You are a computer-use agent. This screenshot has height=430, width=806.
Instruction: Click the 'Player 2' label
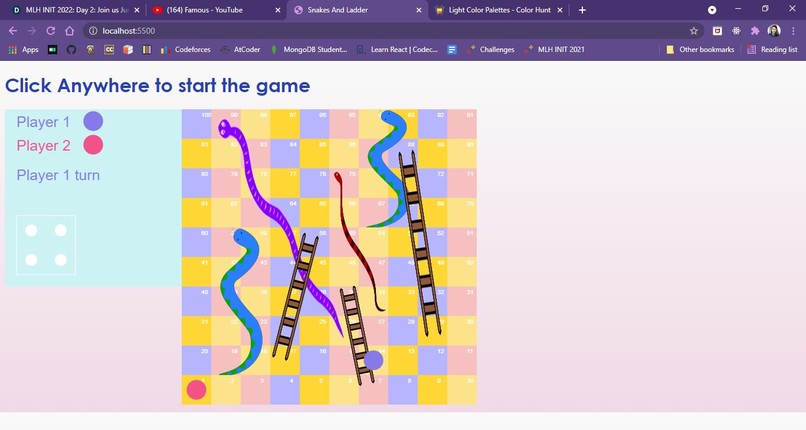pos(43,146)
